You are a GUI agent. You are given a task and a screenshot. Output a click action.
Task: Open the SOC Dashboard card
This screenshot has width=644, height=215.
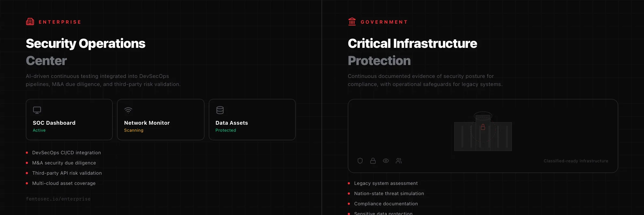[x=69, y=120]
